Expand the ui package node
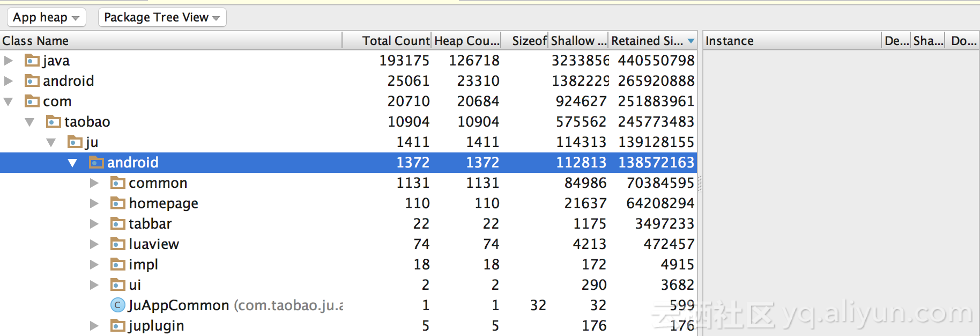The height and width of the screenshot is (336, 980). [x=94, y=285]
